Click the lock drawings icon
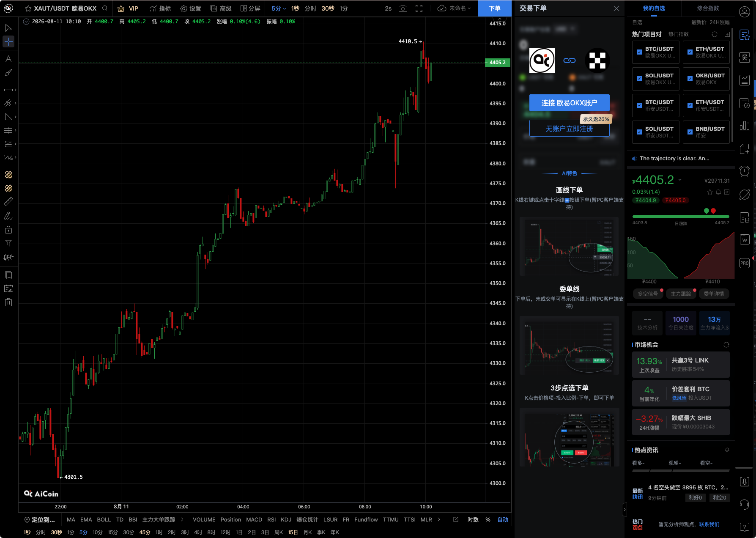The width and height of the screenshot is (756, 538). [x=8, y=230]
